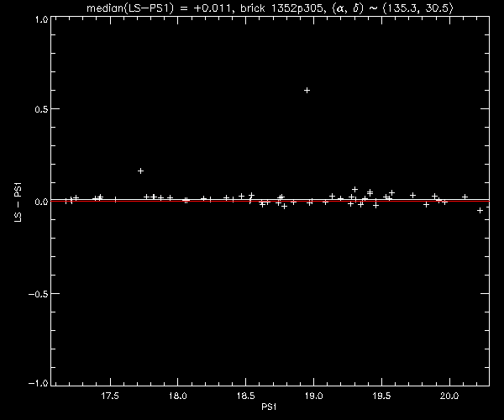Select the outlier point near PS1 17.7
Viewport: 504px width, 420px height.
tap(140, 171)
